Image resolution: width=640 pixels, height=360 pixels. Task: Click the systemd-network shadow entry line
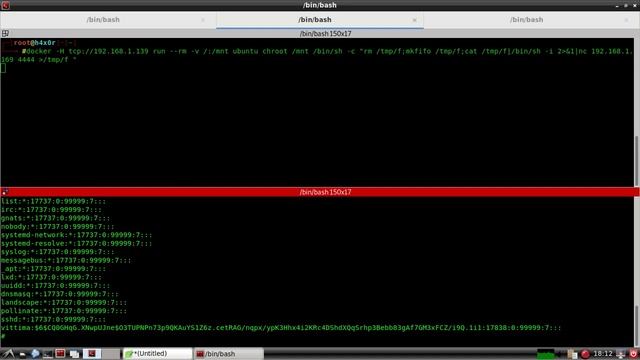click(76, 235)
